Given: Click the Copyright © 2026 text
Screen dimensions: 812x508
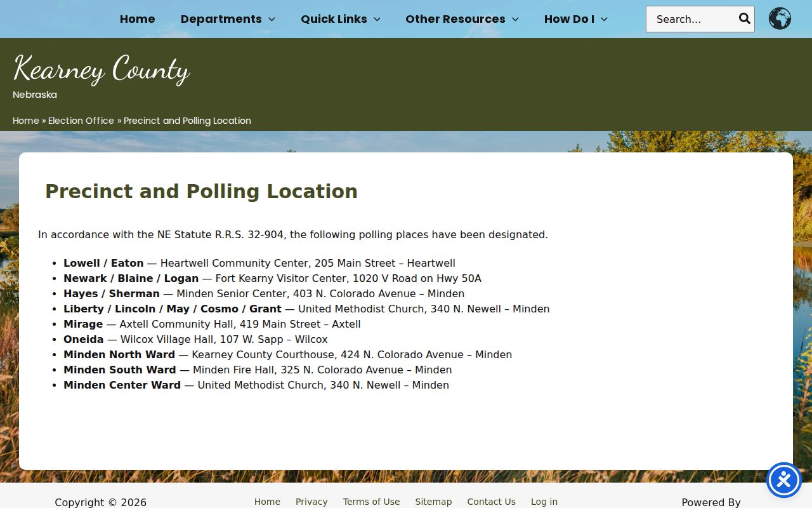Looking at the screenshot, I should pos(100,502).
